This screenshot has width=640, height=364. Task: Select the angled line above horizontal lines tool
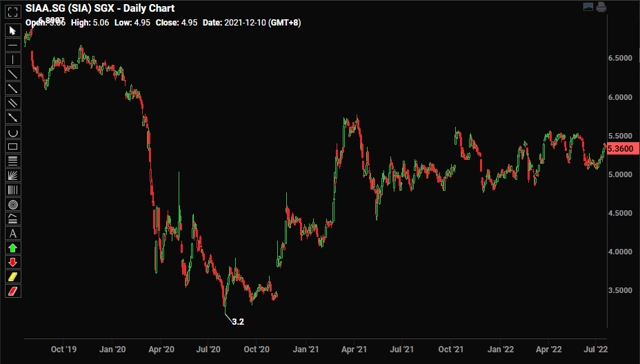click(x=12, y=219)
